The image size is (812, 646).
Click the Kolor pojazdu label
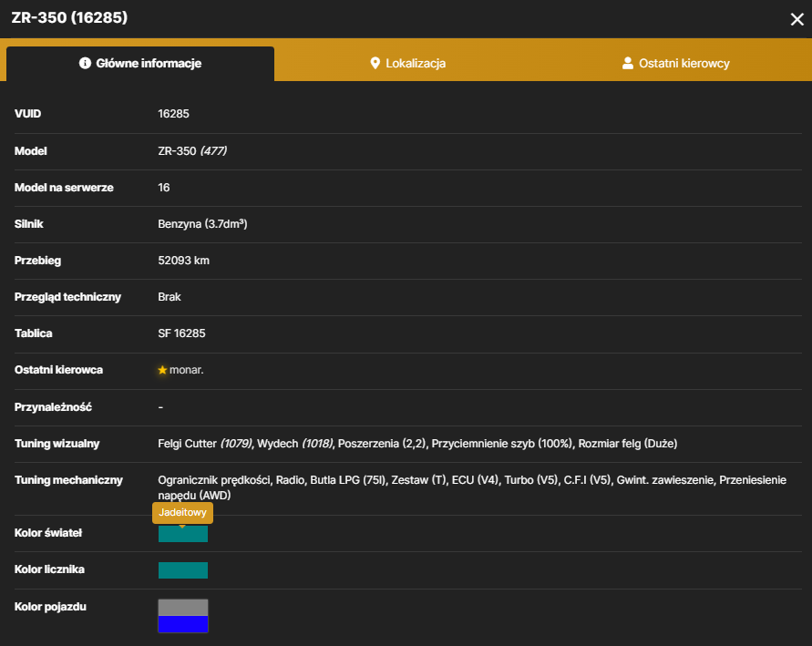(x=50, y=607)
